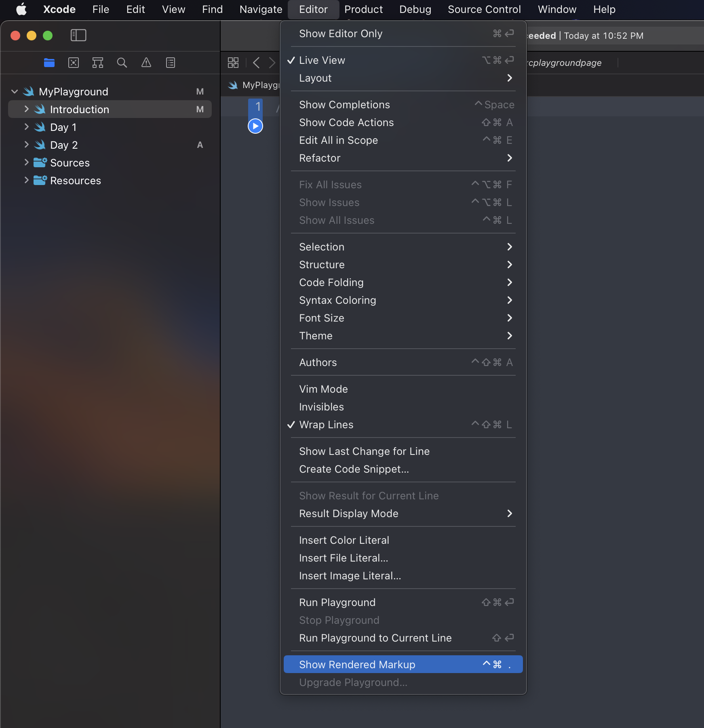Select the Symbol navigator icon

[x=98, y=63]
